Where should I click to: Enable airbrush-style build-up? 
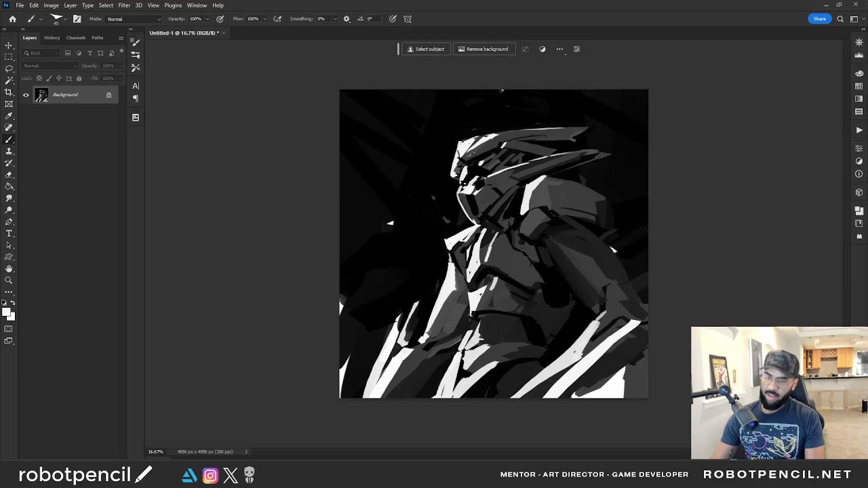(277, 19)
